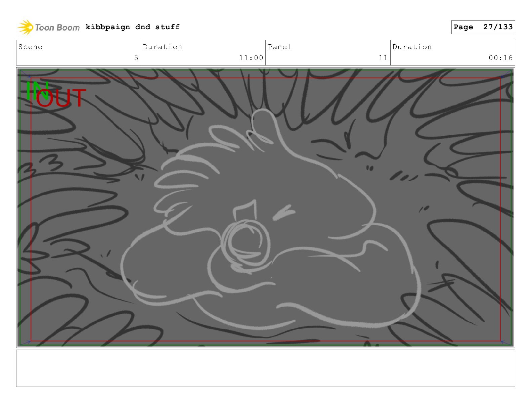
Task: Click the panel duration value '00:16'
Action: [501, 58]
